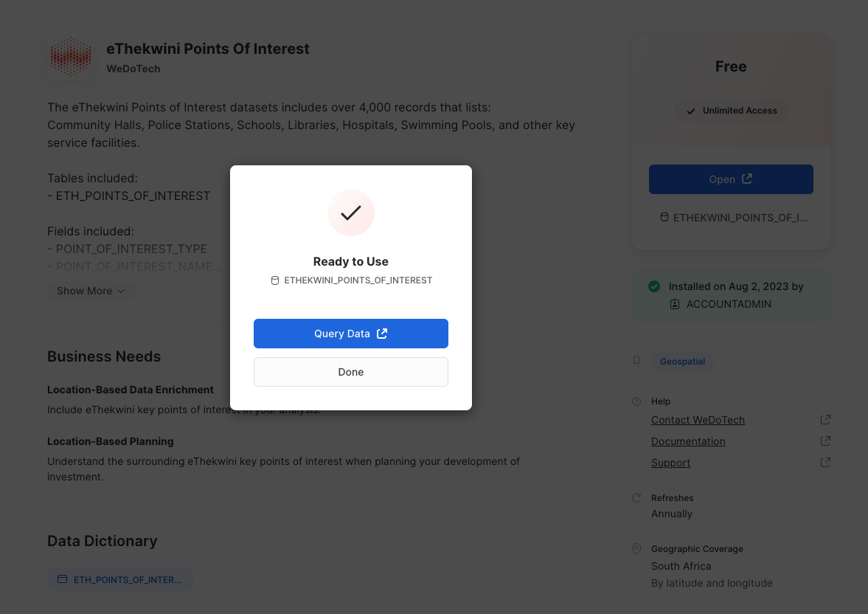The image size is (868, 614).
Task: Open the Contact WeDoTech link
Action: pyautogui.click(x=698, y=420)
